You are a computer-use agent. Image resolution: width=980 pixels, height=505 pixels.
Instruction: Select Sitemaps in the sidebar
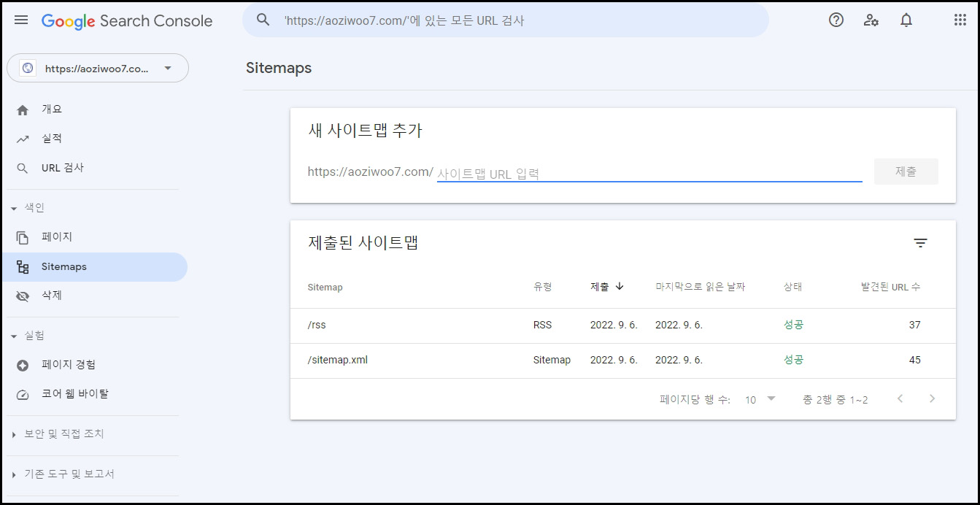[x=93, y=267]
